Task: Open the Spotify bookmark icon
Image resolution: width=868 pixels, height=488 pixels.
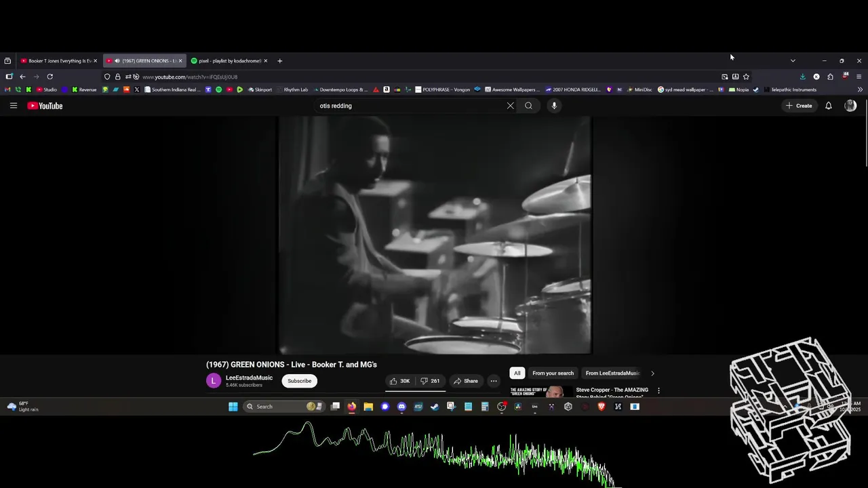Action: pos(218,89)
